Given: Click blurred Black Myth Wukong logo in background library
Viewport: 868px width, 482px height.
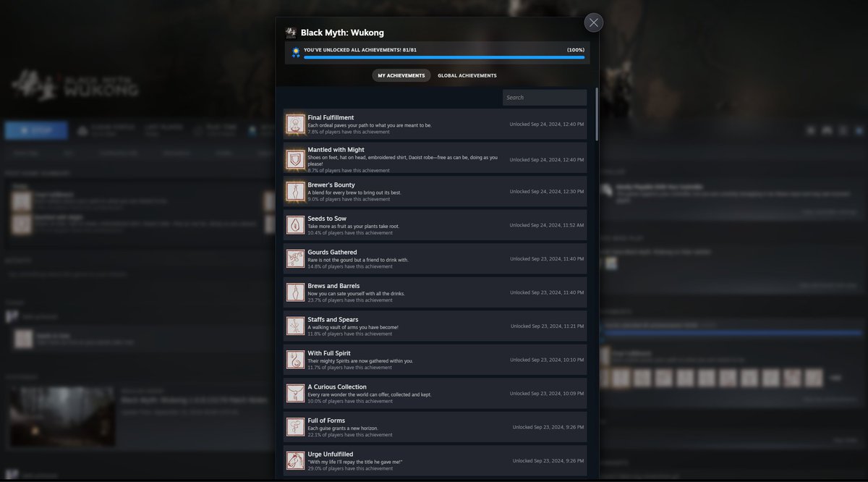Looking at the screenshot, I should pyautogui.click(x=75, y=86).
